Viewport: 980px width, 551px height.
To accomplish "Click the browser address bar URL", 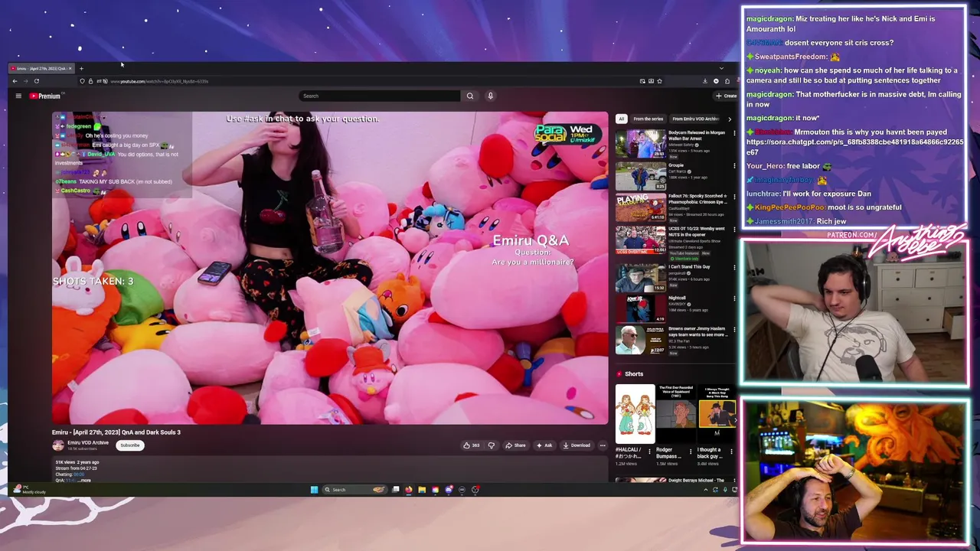I will click(x=159, y=81).
